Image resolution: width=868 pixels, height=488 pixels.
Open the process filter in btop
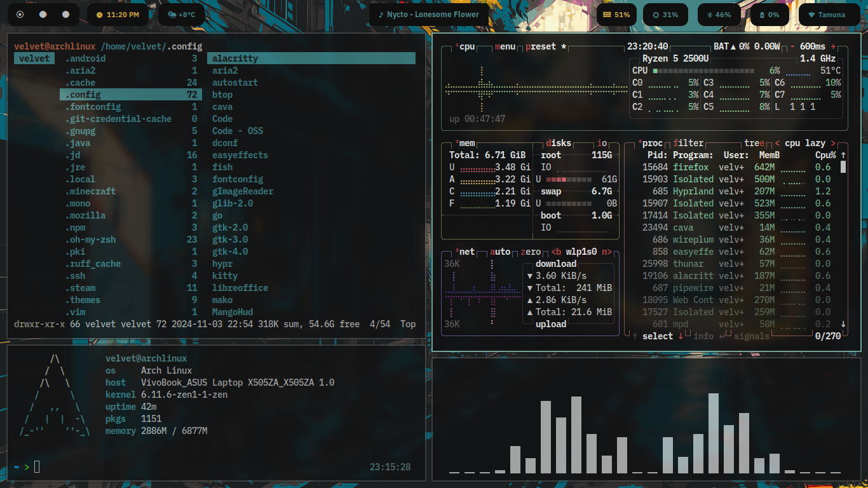pyautogui.click(x=688, y=144)
